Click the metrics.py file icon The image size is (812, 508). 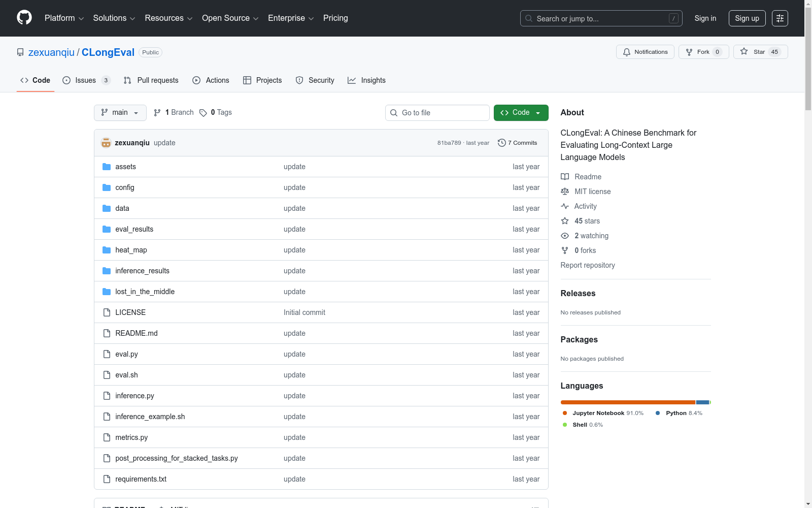(x=107, y=437)
